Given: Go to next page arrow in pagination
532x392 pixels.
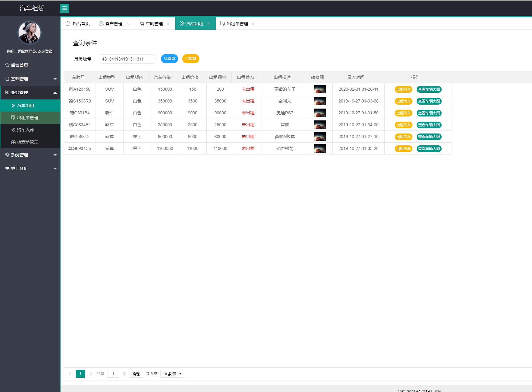Looking at the screenshot, I should [91, 374].
